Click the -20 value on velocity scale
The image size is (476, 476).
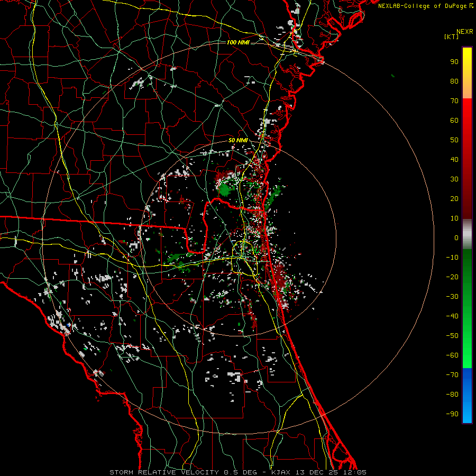452,277
